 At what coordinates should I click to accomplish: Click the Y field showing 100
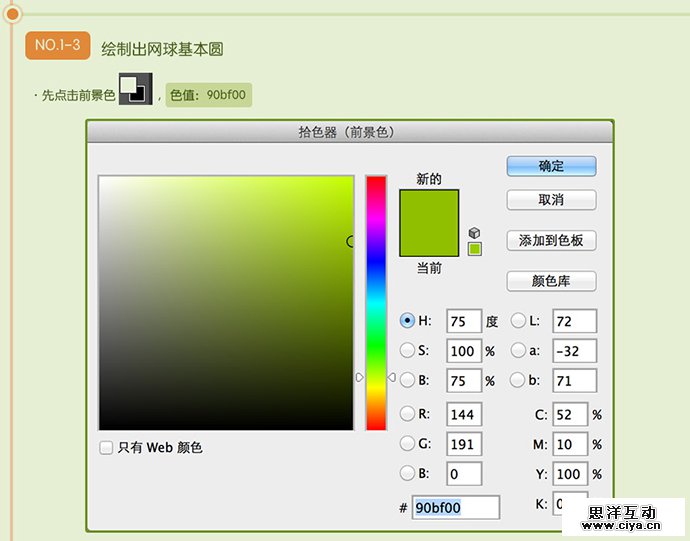[x=570, y=474]
